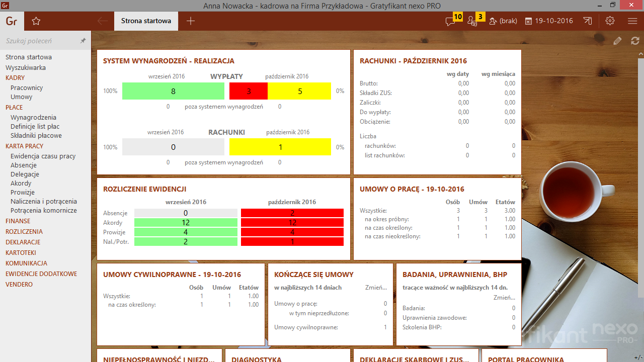Open the date selector showing 19-10-2016
The width and height of the screenshot is (644, 362).
549,21
